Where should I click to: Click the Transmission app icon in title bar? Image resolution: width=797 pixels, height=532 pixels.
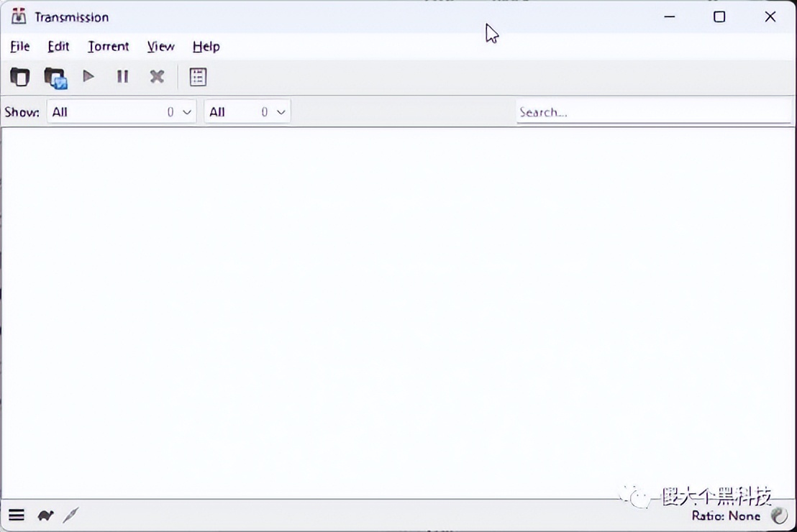19,17
